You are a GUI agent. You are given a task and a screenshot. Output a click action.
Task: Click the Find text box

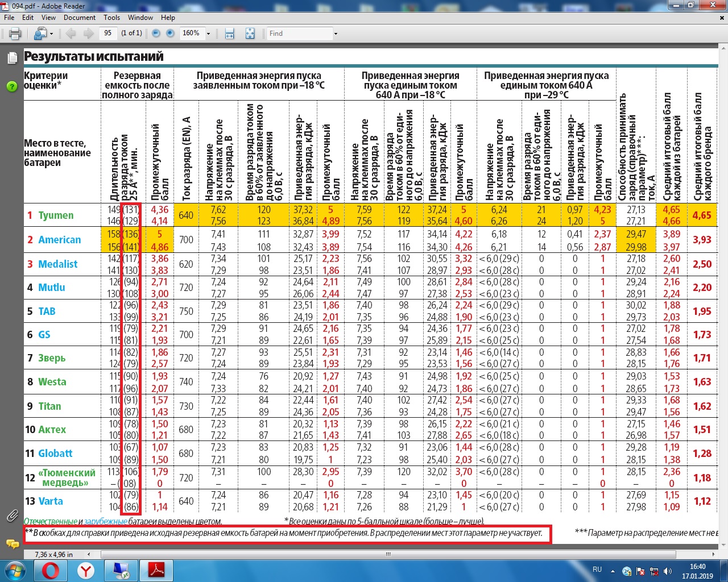300,34
